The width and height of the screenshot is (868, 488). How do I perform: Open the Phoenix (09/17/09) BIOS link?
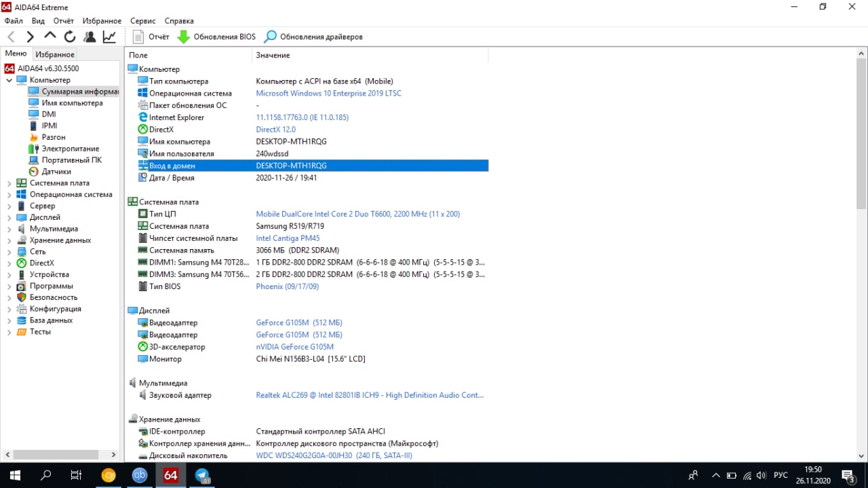287,286
